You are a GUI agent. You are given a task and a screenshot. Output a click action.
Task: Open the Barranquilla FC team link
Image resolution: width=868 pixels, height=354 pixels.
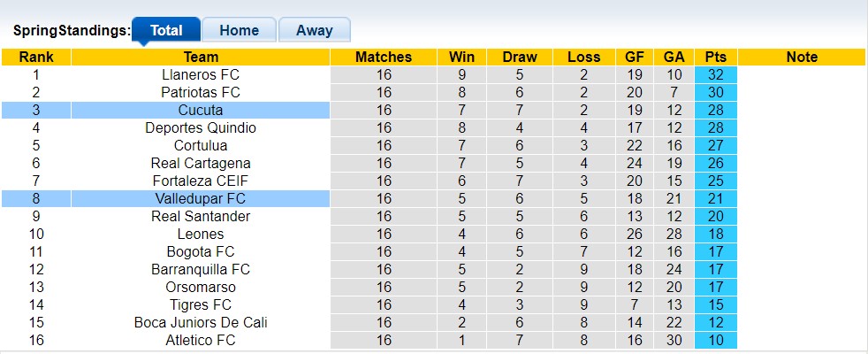coord(201,270)
